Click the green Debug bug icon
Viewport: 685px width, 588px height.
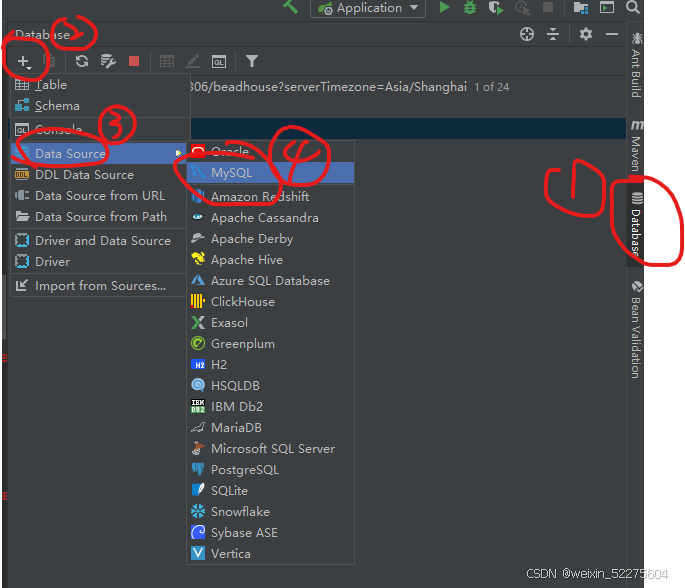[470, 7]
